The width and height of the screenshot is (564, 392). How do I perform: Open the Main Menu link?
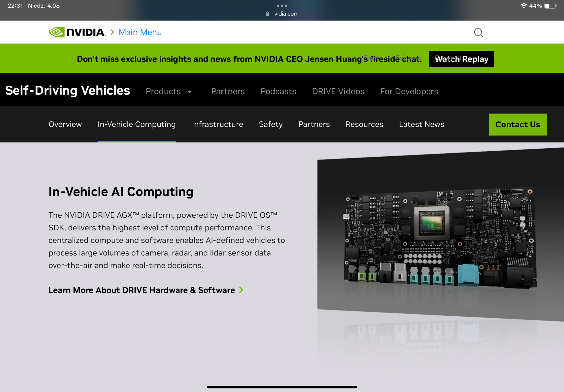click(x=140, y=32)
